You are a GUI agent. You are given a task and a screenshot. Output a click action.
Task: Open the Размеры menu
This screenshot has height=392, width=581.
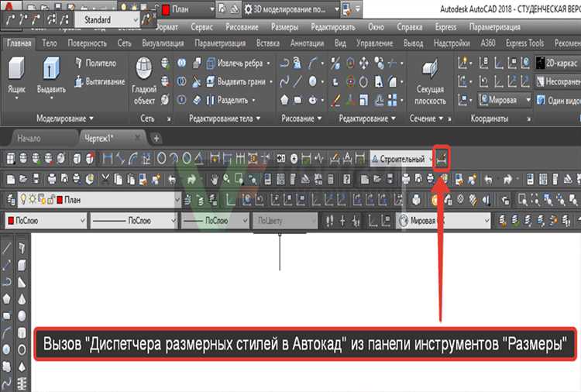[x=284, y=27]
